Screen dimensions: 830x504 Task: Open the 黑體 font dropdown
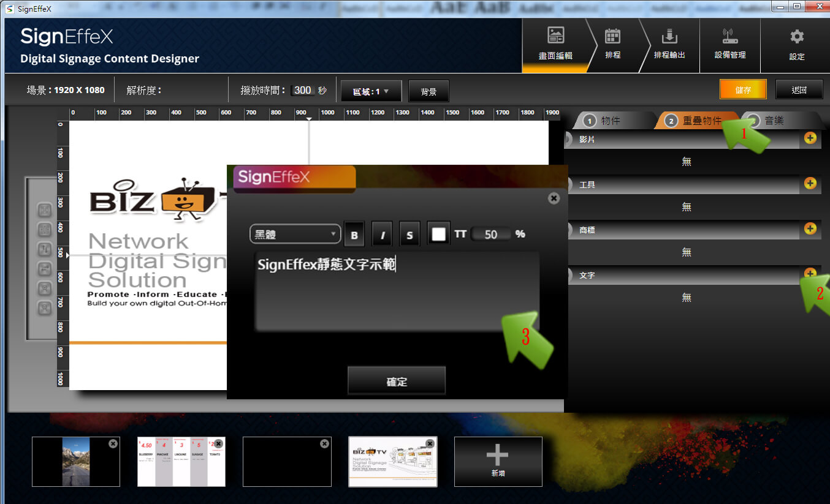point(295,234)
